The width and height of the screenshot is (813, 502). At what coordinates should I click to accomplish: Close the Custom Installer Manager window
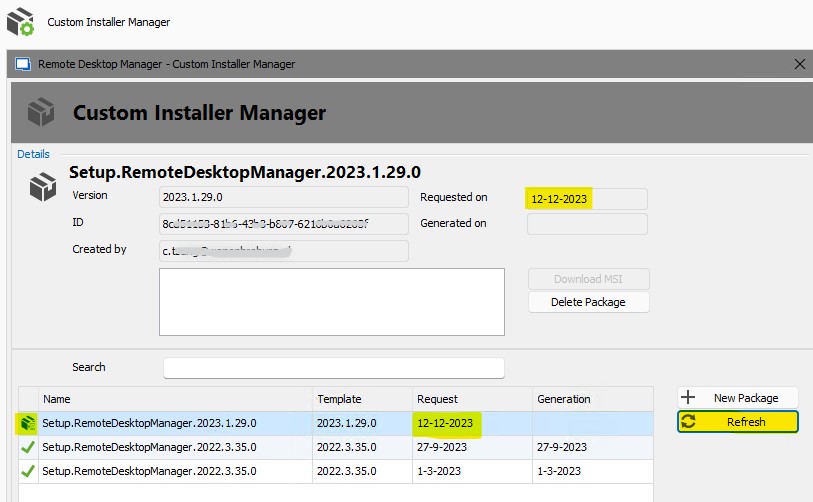[x=800, y=64]
